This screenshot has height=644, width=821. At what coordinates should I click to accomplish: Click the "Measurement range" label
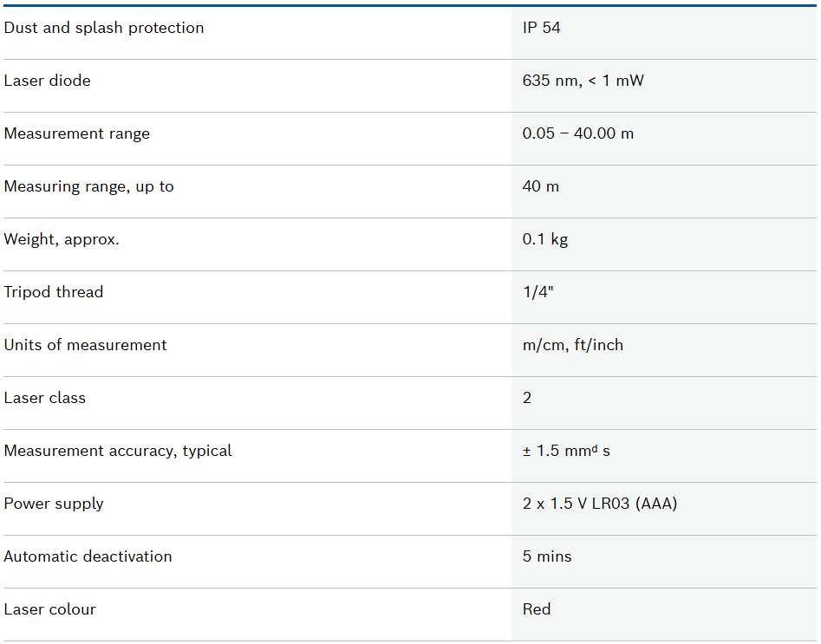pyautogui.click(x=77, y=133)
